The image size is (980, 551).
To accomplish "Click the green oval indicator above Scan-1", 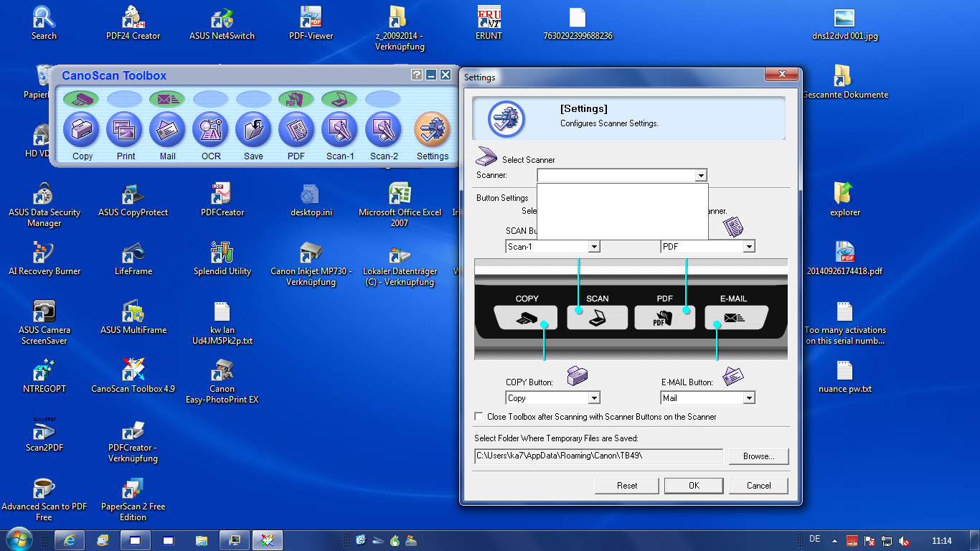I will tap(340, 99).
